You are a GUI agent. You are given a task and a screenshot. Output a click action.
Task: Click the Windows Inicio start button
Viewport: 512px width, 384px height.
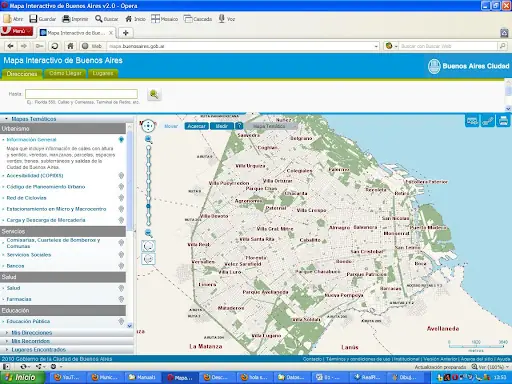22,377
